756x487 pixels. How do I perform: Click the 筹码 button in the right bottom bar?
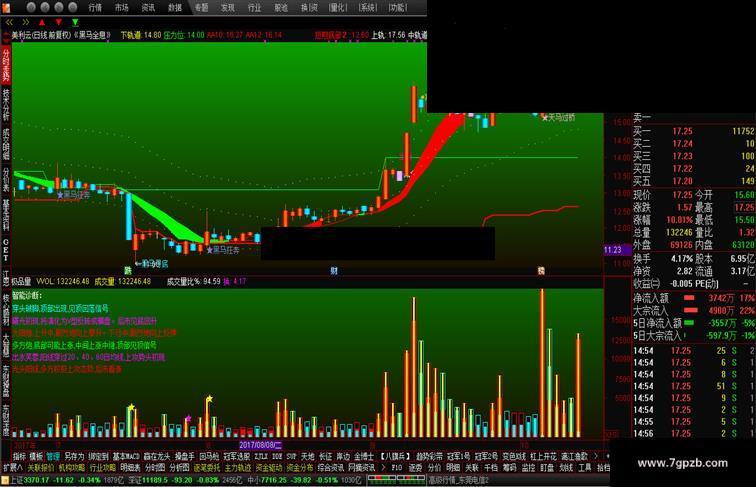tap(510, 468)
